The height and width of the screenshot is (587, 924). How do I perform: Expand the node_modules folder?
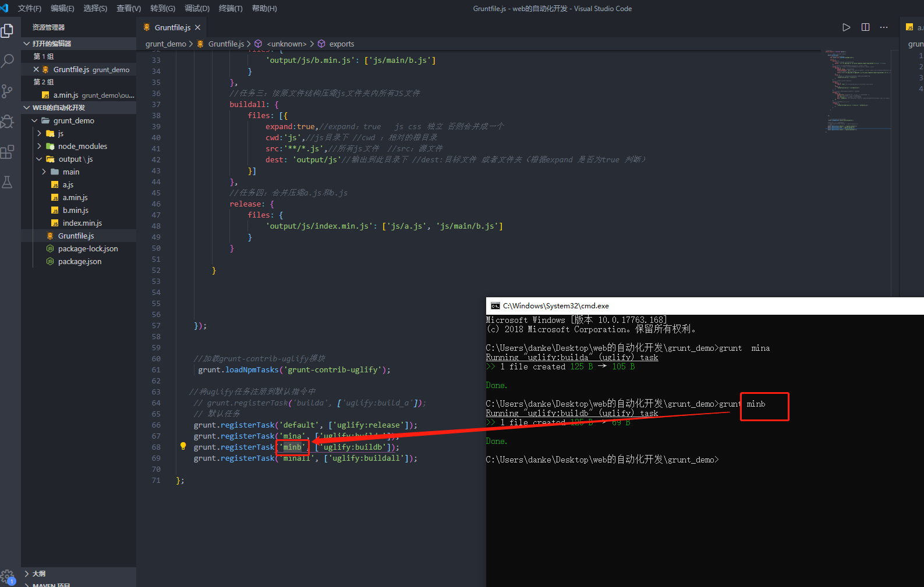click(79, 146)
